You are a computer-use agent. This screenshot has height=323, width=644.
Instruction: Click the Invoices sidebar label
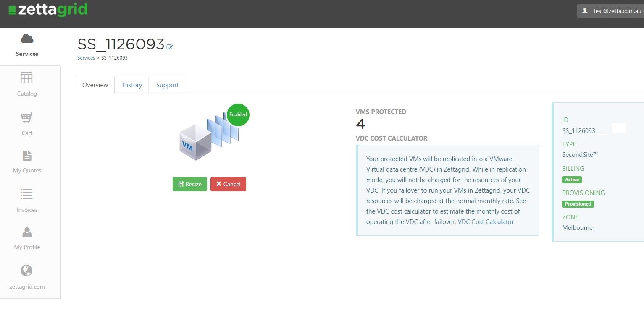tap(27, 210)
